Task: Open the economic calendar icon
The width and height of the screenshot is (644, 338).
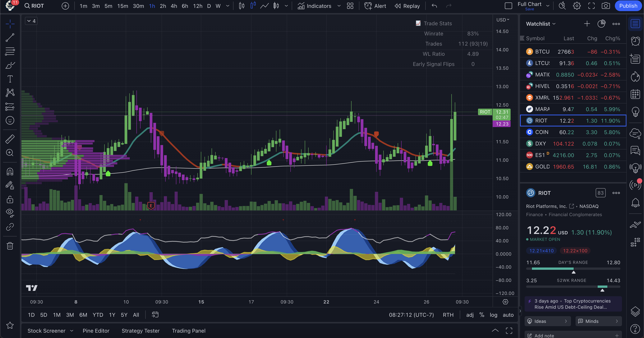Action: point(635,94)
